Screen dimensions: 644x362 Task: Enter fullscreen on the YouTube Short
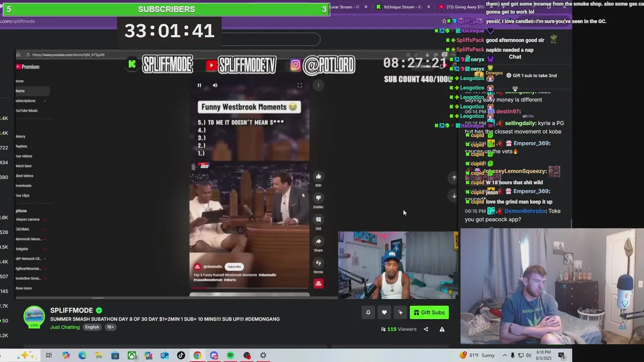click(299, 85)
